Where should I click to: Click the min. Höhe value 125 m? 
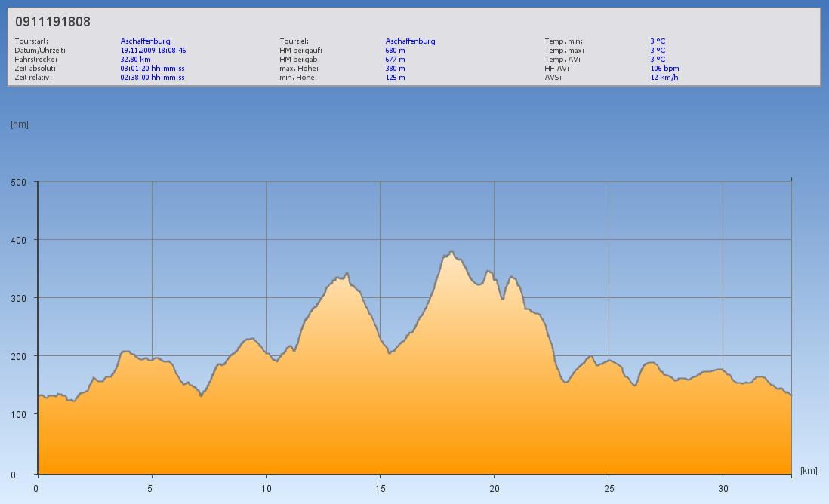395,77
